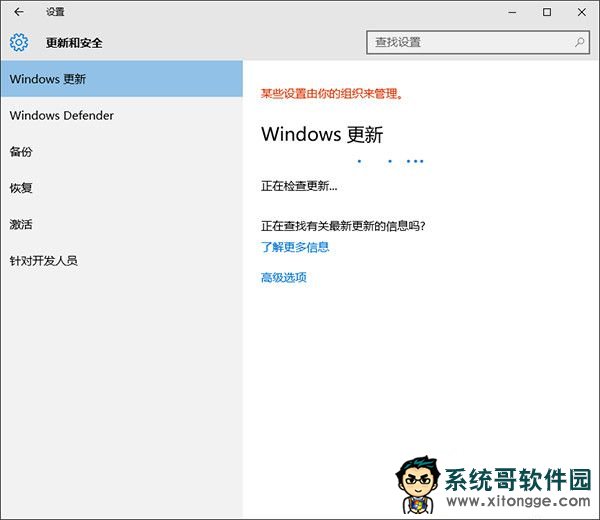Screen dimensions: 600x520
Task: Open the 激活 section
Action: (122, 224)
